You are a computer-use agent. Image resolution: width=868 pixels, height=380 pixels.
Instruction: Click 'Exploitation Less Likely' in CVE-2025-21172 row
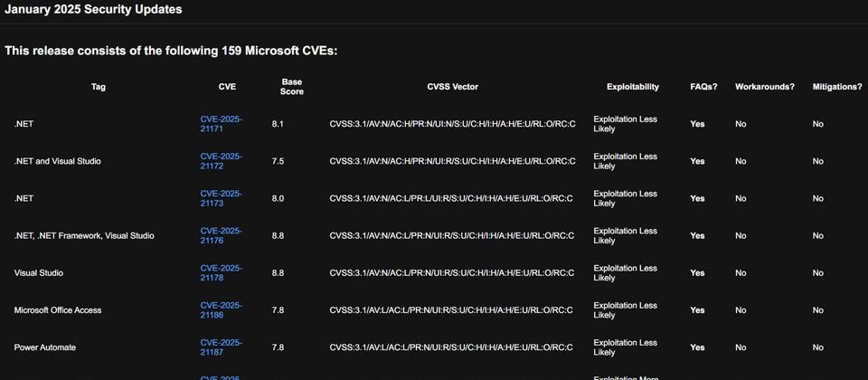pyautogui.click(x=626, y=161)
